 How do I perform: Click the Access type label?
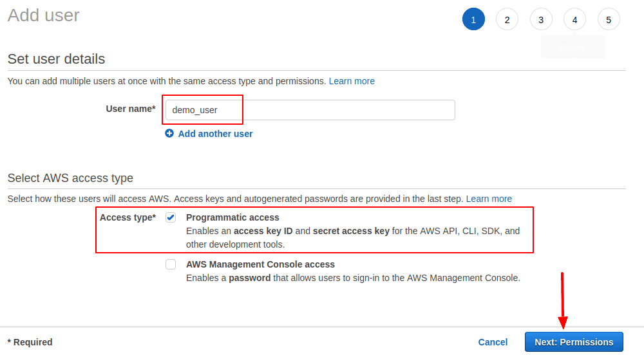128,217
